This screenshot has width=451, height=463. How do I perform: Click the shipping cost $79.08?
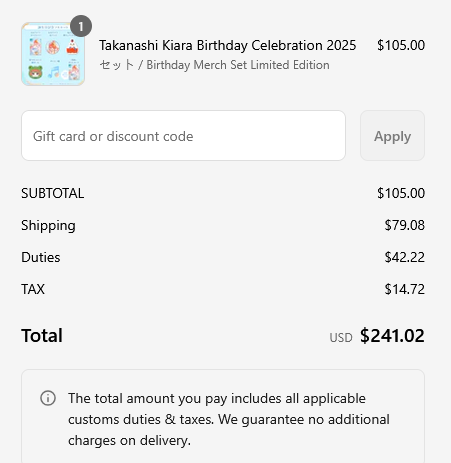click(x=405, y=225)
